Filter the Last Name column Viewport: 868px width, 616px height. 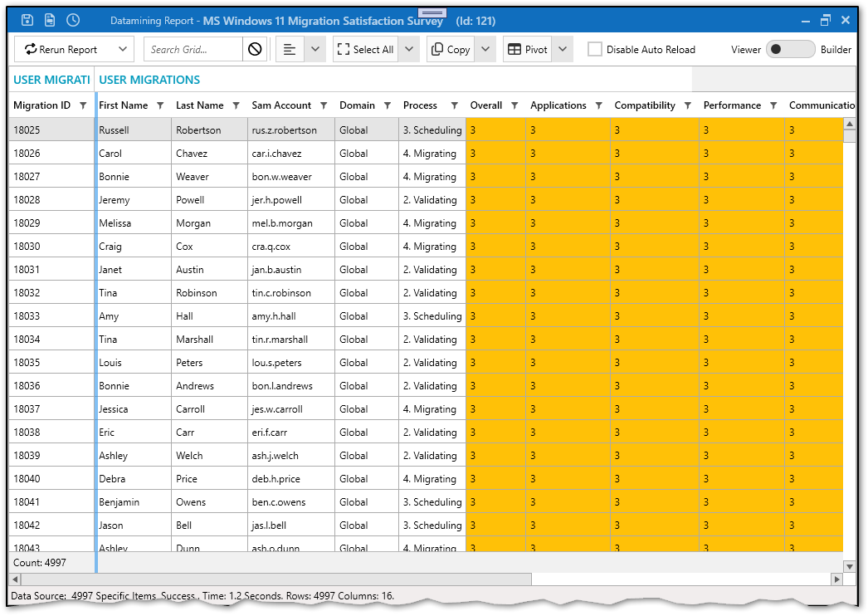tap(236, 105)
